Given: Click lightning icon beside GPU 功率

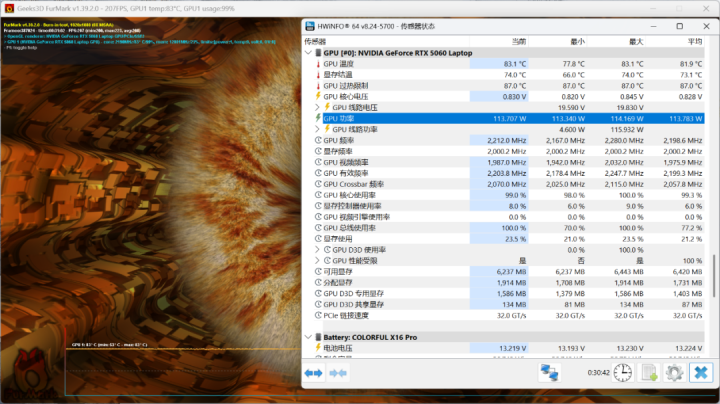Looking at the screenshot, I should (318, 118).
